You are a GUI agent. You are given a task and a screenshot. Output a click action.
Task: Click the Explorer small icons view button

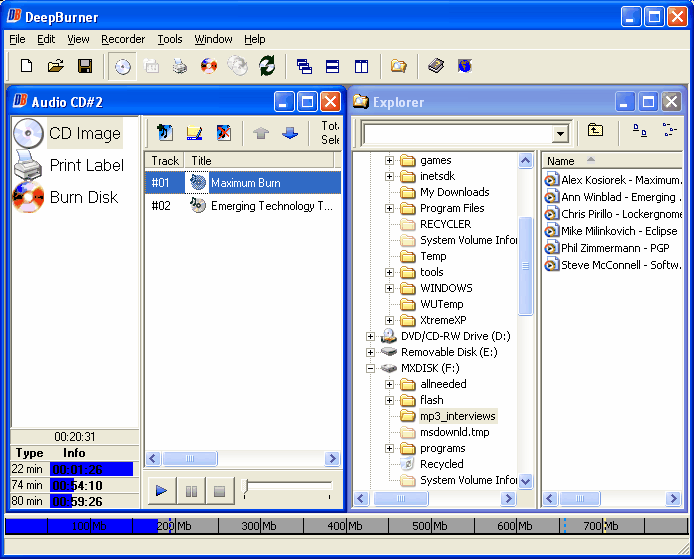coord(640,130)
